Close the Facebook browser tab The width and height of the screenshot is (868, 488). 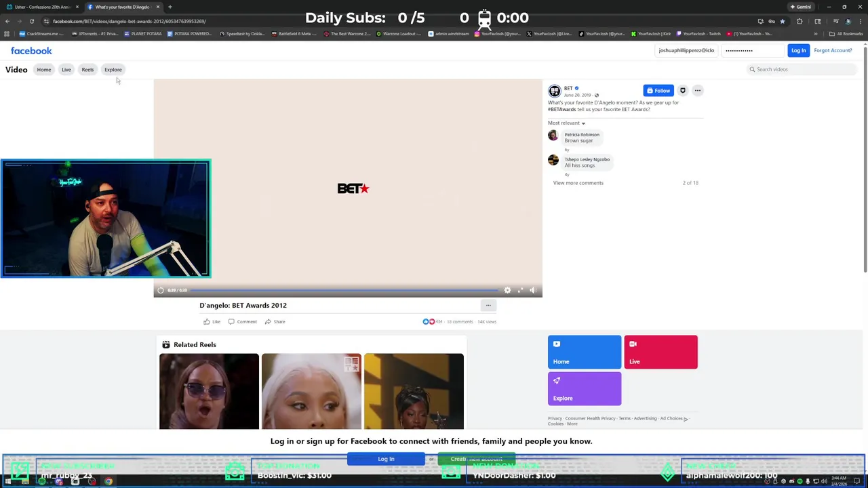coord(158,7)
